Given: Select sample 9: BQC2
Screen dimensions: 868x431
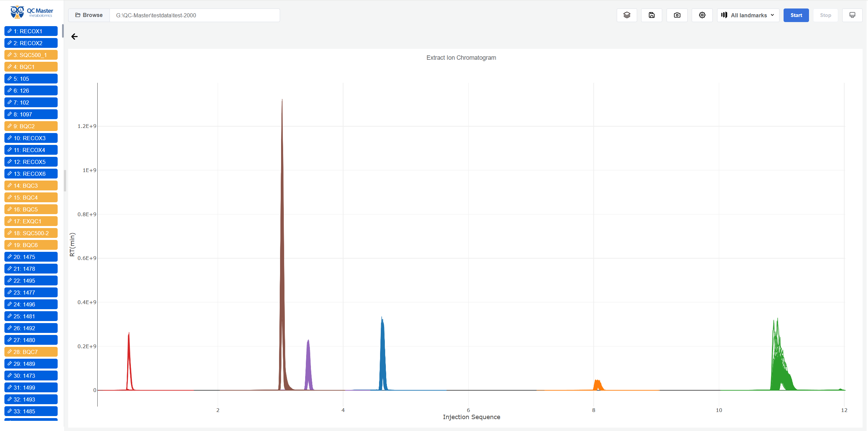Looking at the screenshot, I should pyautogui.click(x=31, y=126).
